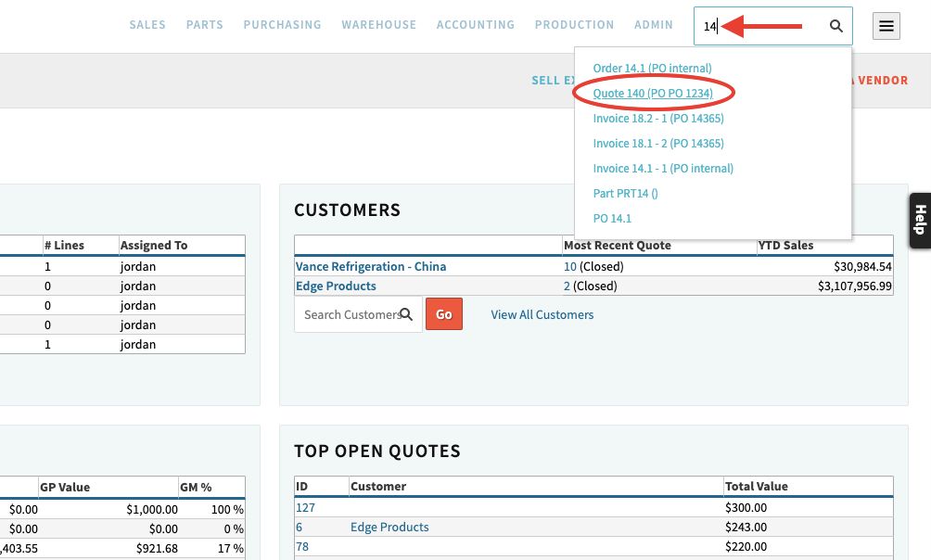Image resolution: width=931 pixels, height=560 pixels.
Task: Click the magnifier icon in top search box
Action: 835,26
